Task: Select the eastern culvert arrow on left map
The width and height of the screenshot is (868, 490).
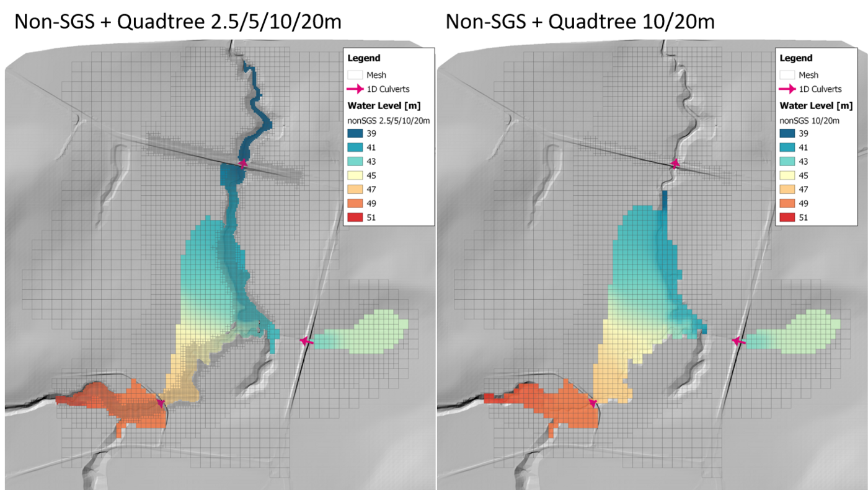Action: pyautogui.click(x=306, y=341)
